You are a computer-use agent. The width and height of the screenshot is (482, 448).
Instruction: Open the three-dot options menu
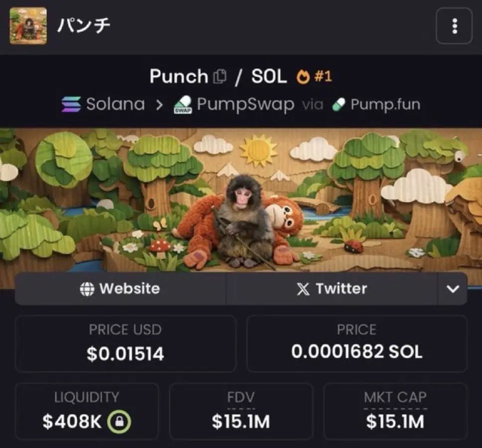click(454, 26)
